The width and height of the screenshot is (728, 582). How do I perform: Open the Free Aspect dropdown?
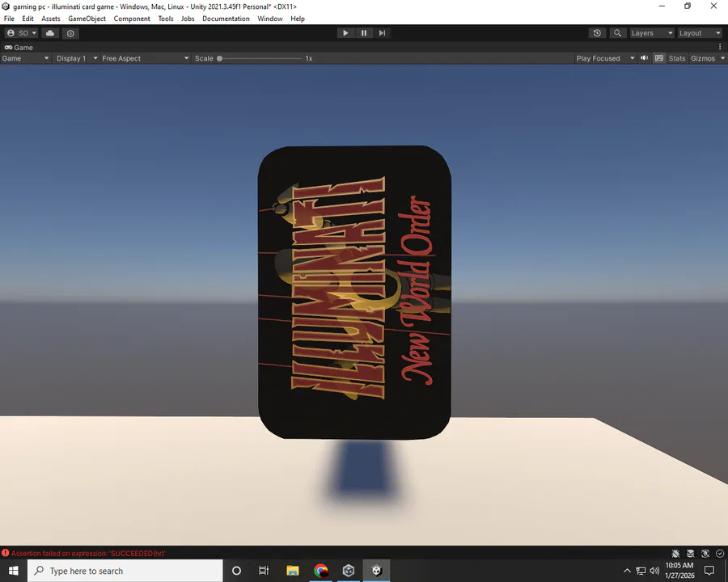click(146, 58)
